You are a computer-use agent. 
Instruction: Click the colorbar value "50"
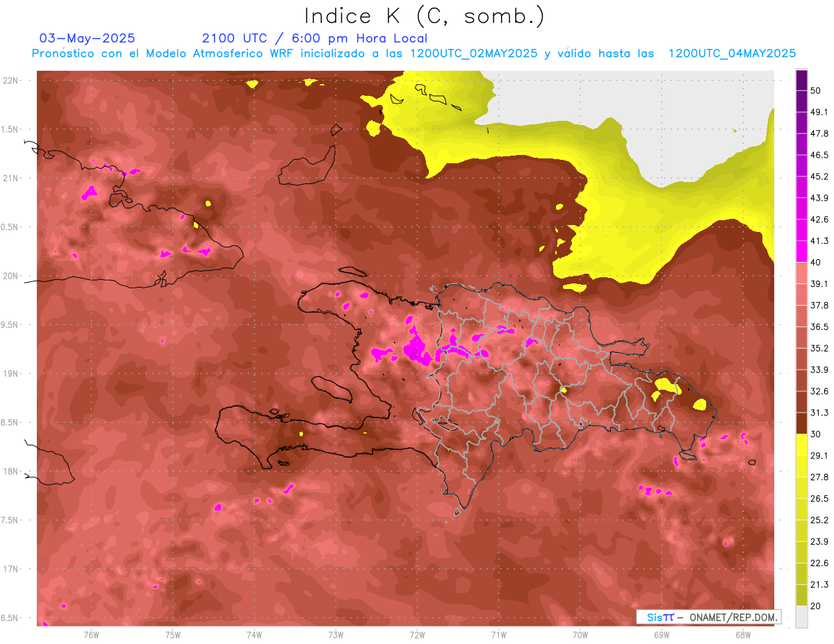click(817, 90)
